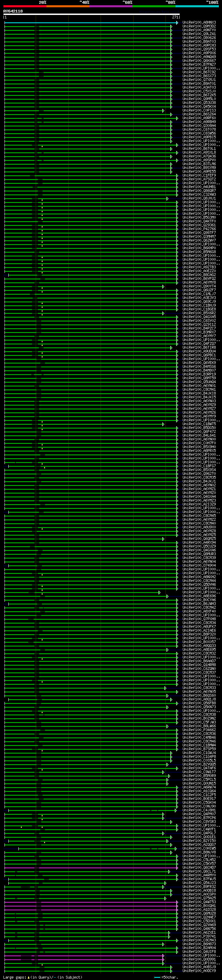Click the orange ~40% identity legend bar
This screenshot has height=980, width=222.
pos(68,6)
